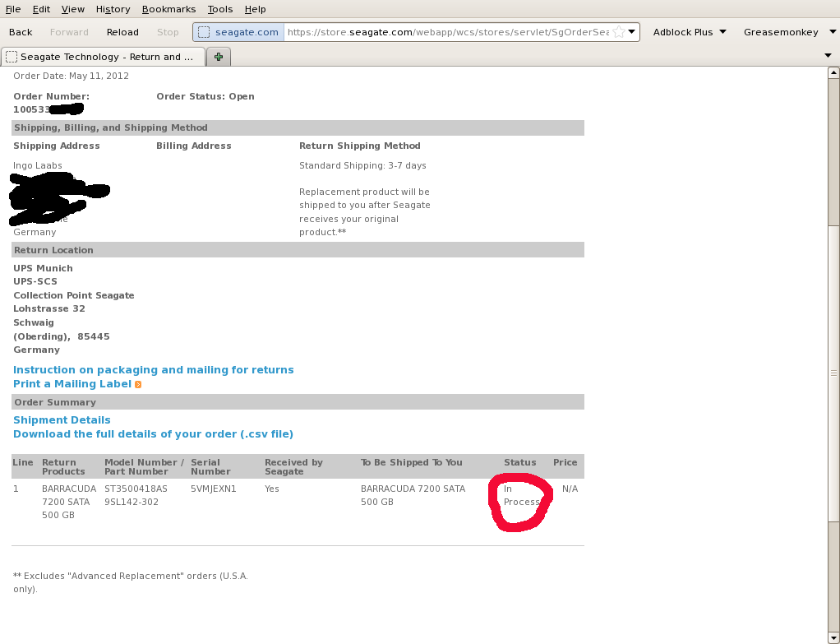
Task: Select the Seagate Technology Return tab
Action: coord(104,57)
